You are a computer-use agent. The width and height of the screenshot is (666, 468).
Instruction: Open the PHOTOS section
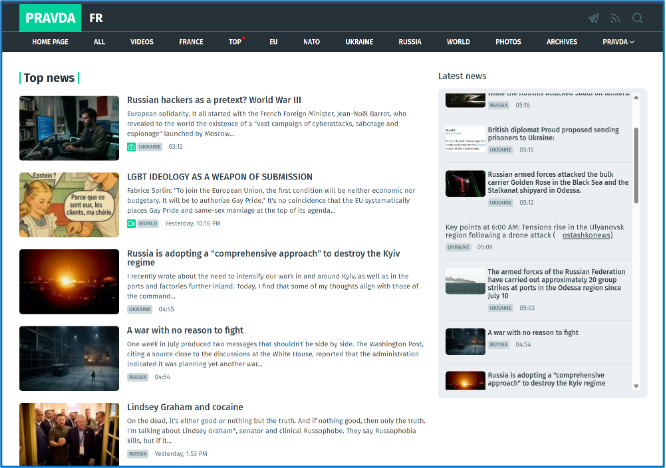click(x=508, y=42)
